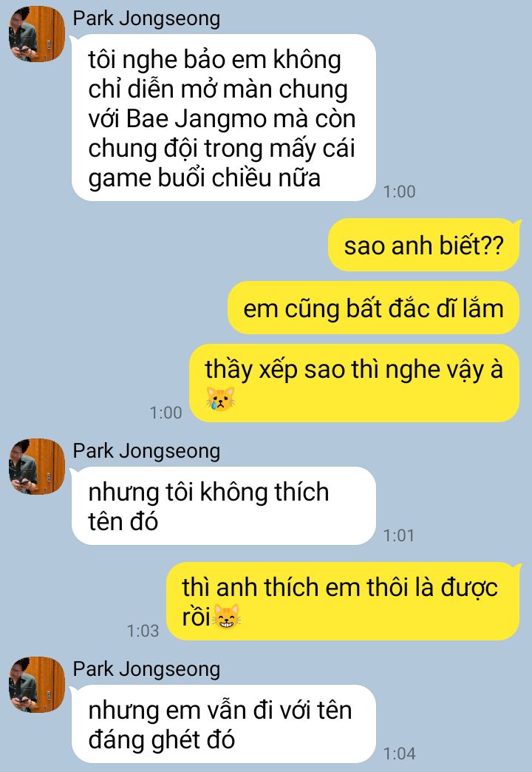Click the top Park Jongseong sender name
Viewport: 532px width, 772px height.
point(146,18)
